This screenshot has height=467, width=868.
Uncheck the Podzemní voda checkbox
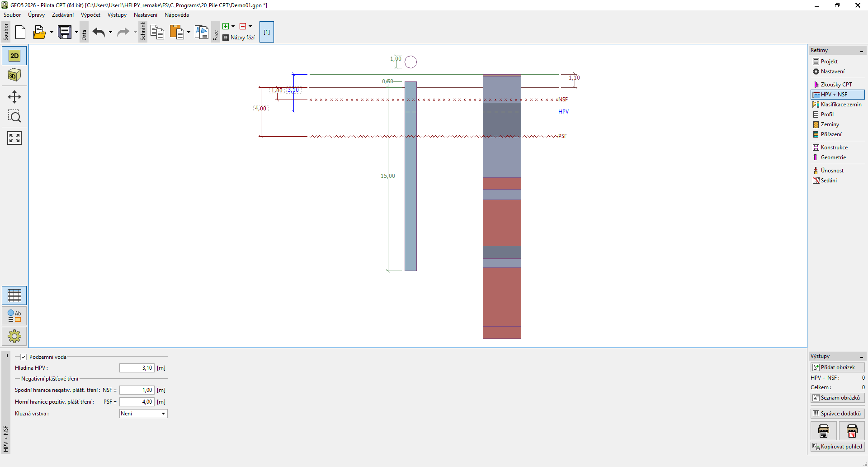point(24,357)
